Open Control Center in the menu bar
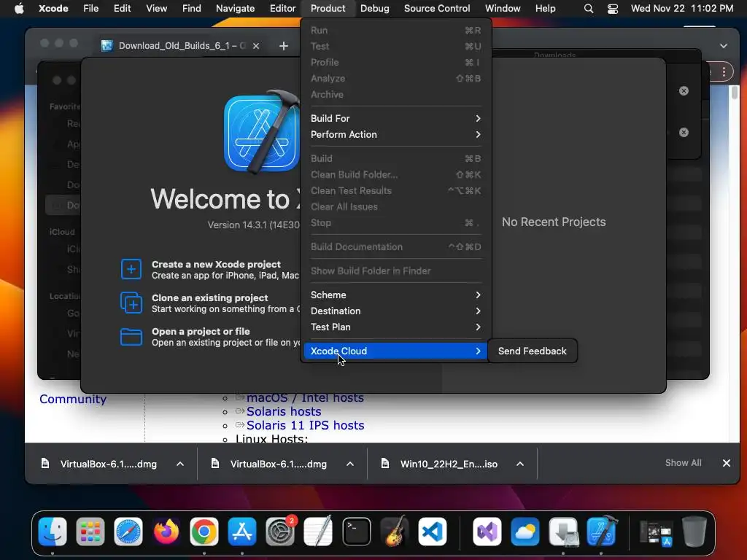Viewport: 747px width, 560px height. pos(613,8)
